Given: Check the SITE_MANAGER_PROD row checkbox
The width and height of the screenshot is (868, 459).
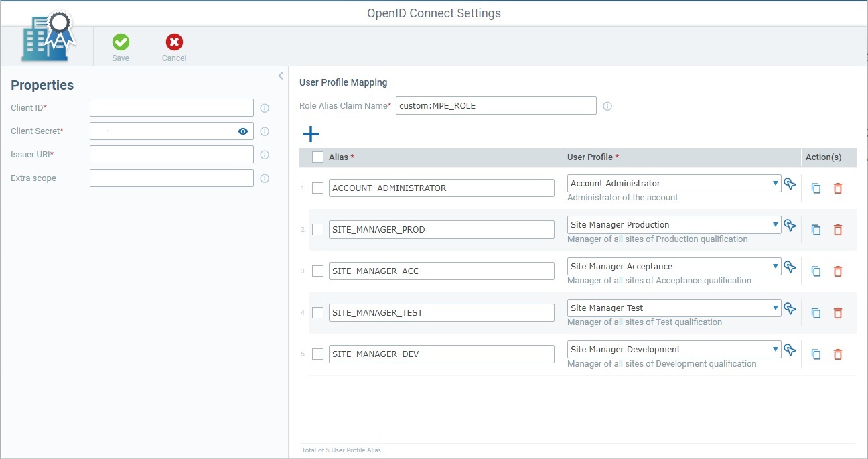Looking at the screenshot, I should (x=318, y=230).
